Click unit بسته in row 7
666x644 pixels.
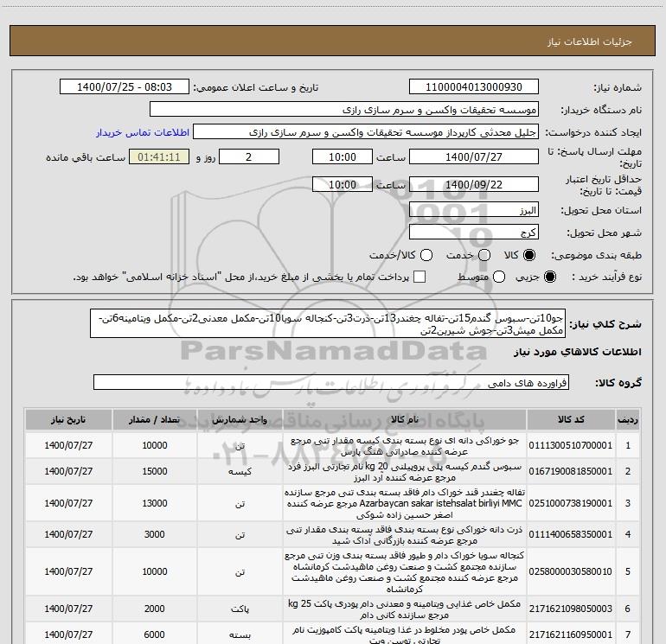(x=240, y=635)
